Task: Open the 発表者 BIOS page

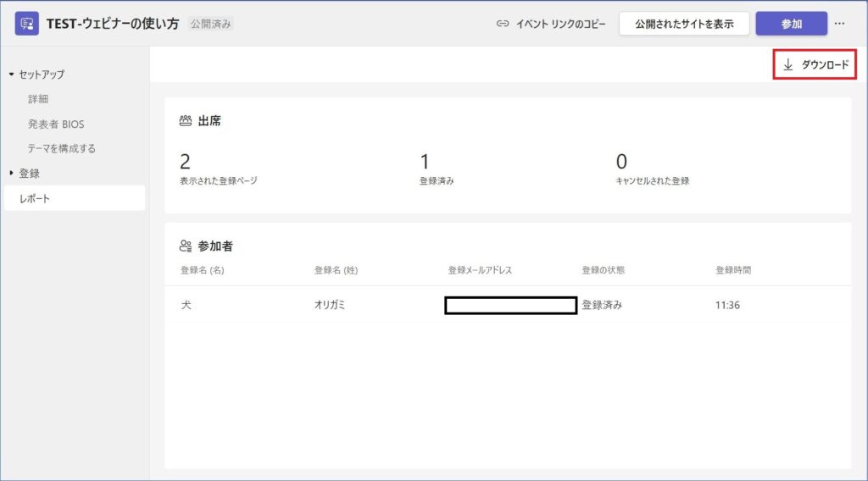Action: pos(56,124)
